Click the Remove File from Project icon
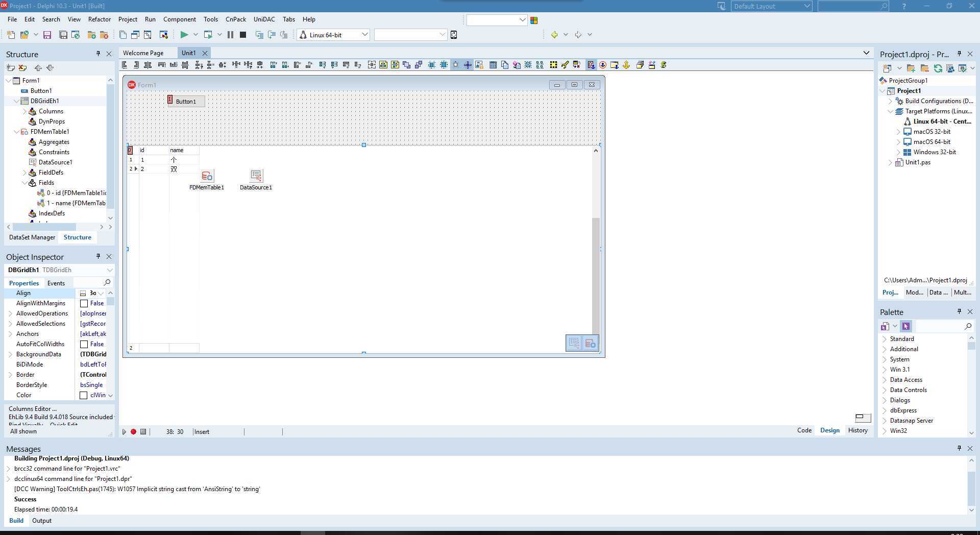 104,35
